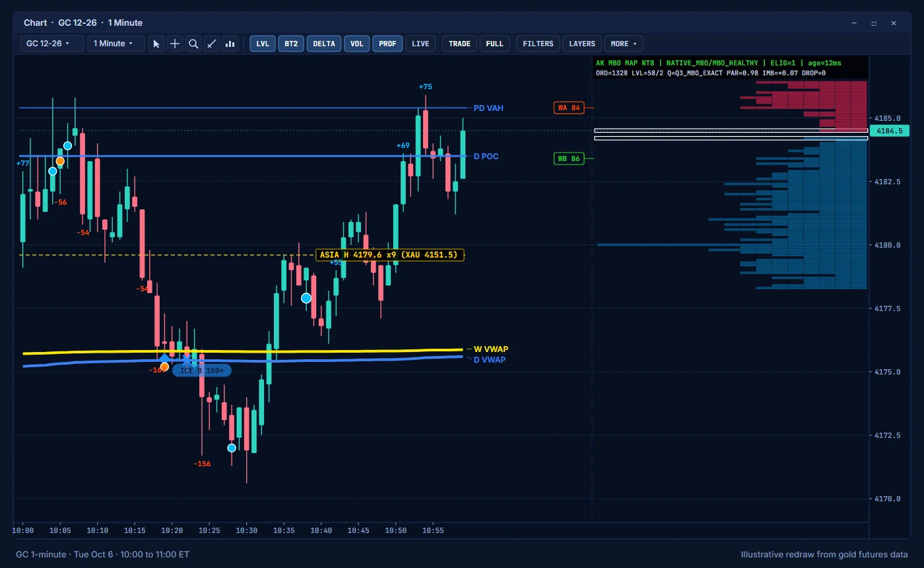The height and width of the screenshot is (568, 924).
Task: Open the MORE dropdown menu
Action: 624,44
